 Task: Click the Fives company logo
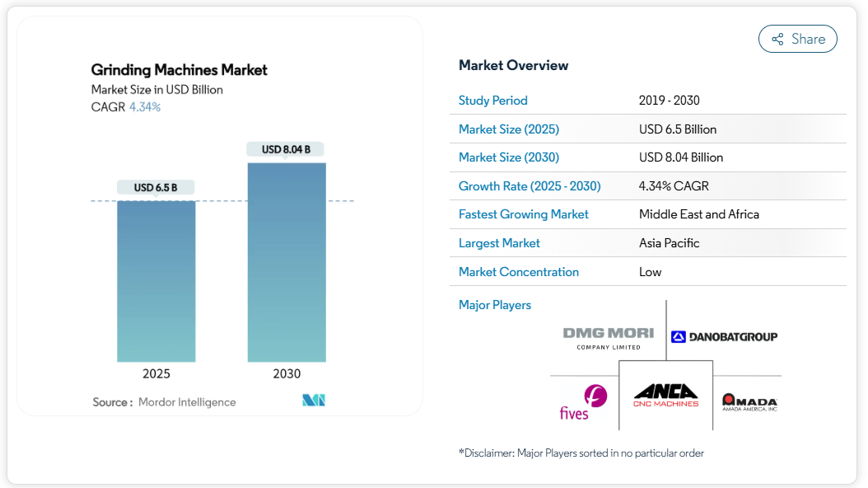click(x=583, y=403)
